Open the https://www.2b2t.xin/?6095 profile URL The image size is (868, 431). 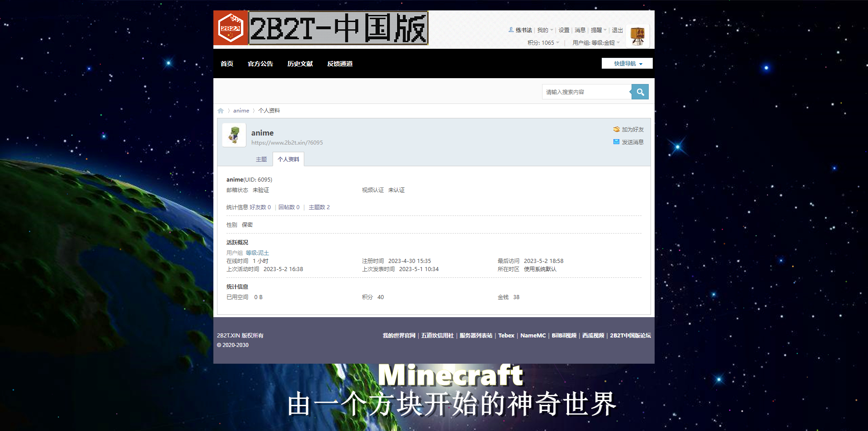pyautogui.click(x=287, y=143)
